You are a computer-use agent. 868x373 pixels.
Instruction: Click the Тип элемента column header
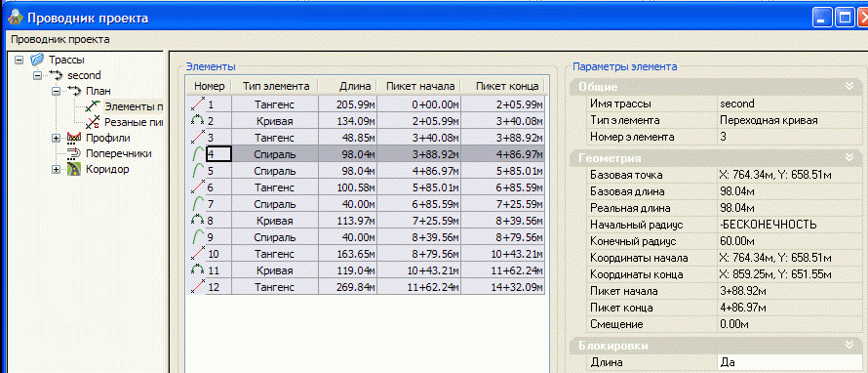(x=276, y=86)
